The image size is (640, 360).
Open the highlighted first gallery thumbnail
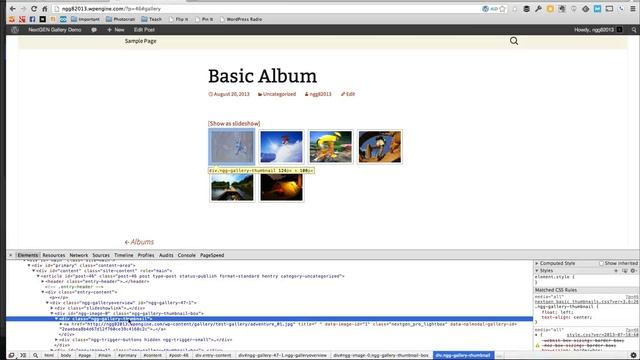coord(232,147)
